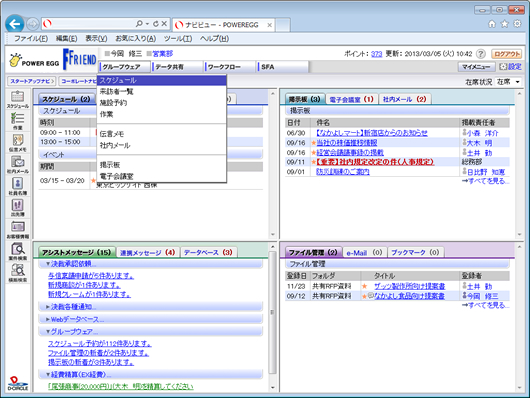This screenshot has height=398, width=530.
Task: Click スケジュール予約が112件あります link
Action: pos(100,344)
